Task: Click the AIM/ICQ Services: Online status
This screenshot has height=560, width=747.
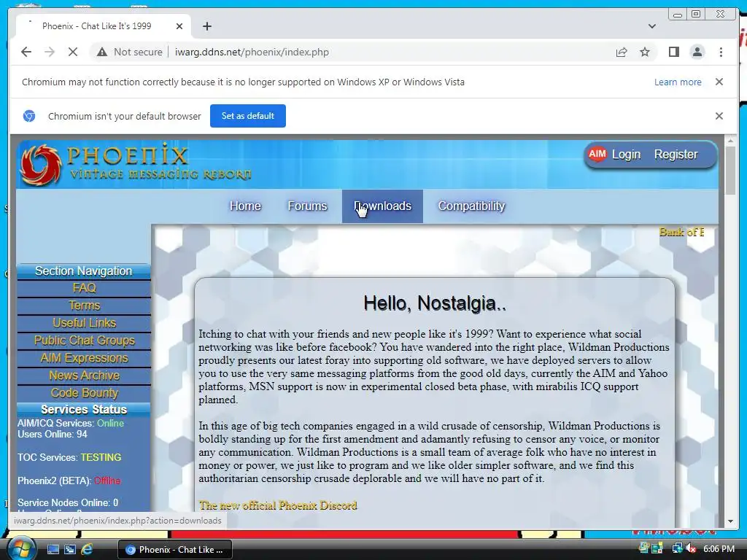Action: point(71,424)
